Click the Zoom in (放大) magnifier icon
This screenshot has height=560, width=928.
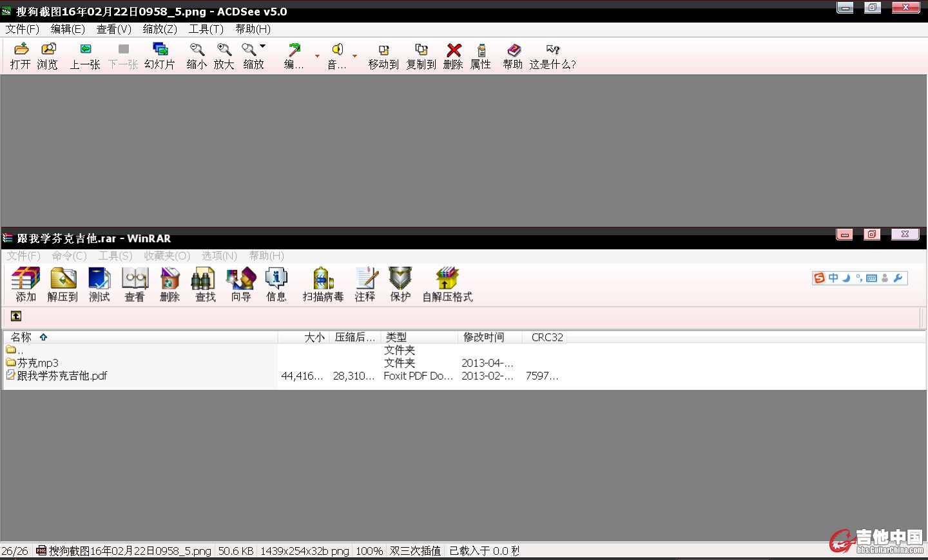[224, 50]
